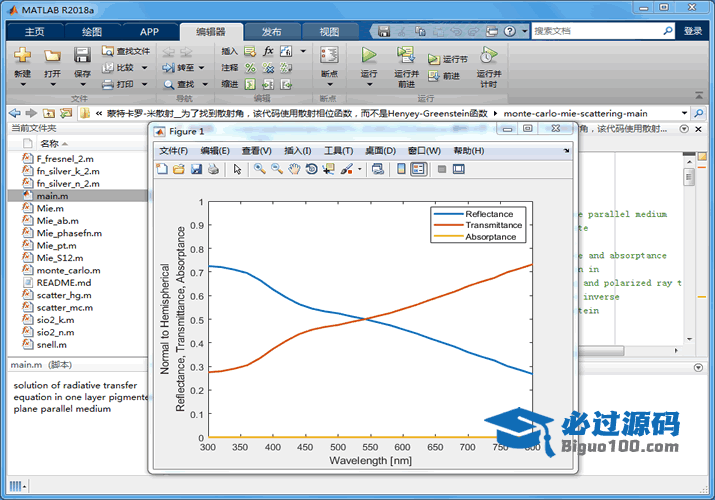The image size is (715, 500).
Task: Click the green 运行 (Run) play icon
Action: pyautogui.click(x=368, y=55)
